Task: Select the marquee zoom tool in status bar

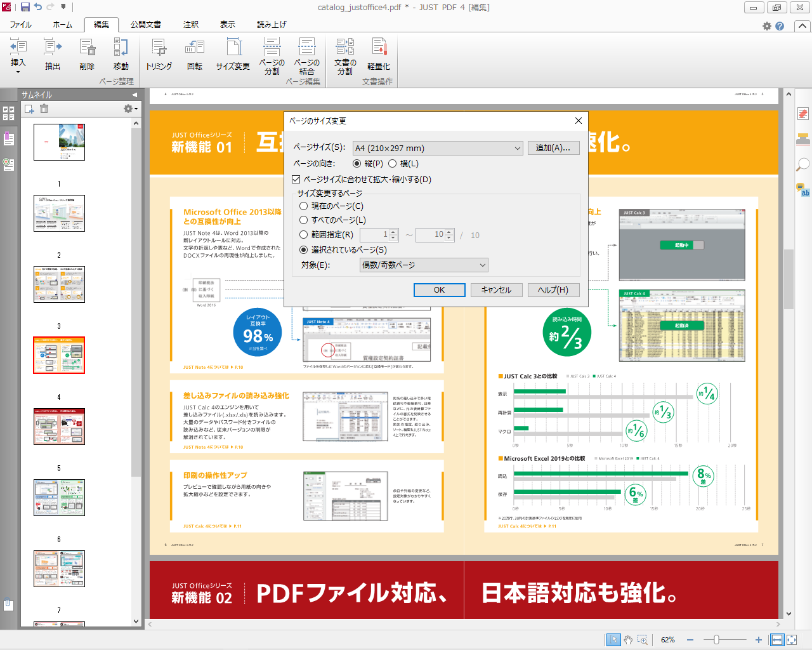Action: (643, 640)
